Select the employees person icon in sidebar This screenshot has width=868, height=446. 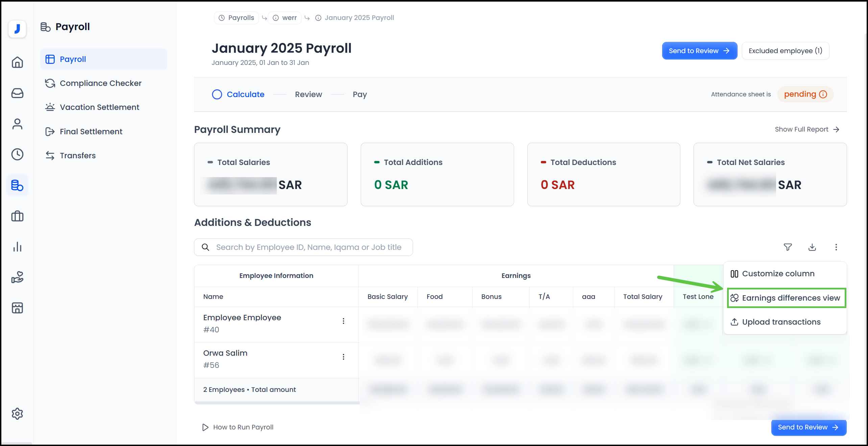17,124
